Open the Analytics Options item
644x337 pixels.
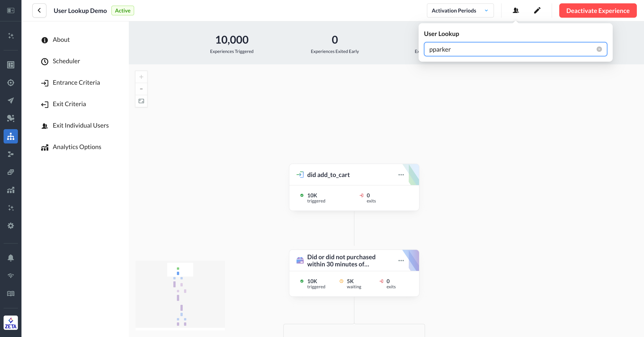click(77, 147)
